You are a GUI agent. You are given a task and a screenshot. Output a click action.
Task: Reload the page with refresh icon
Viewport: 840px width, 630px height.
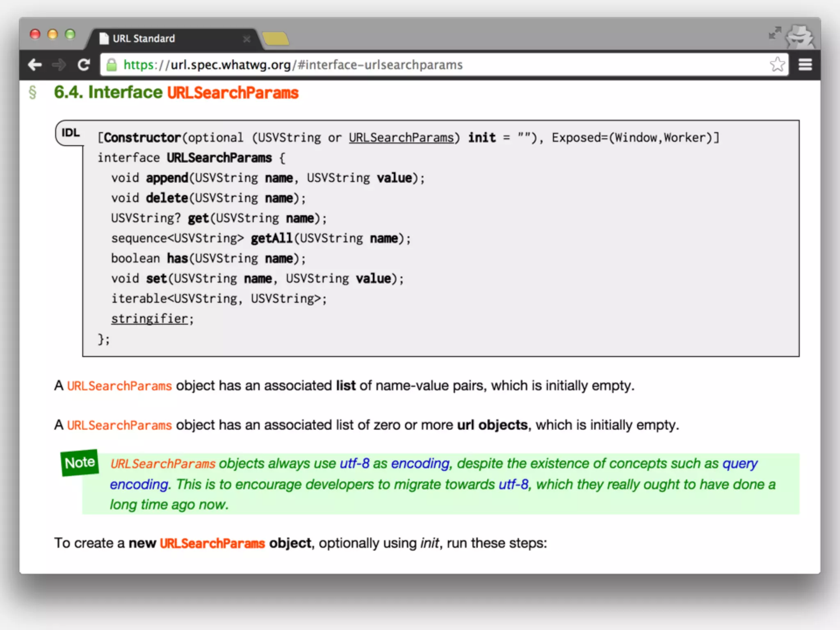pyautogui.click(x=84, y=65)
